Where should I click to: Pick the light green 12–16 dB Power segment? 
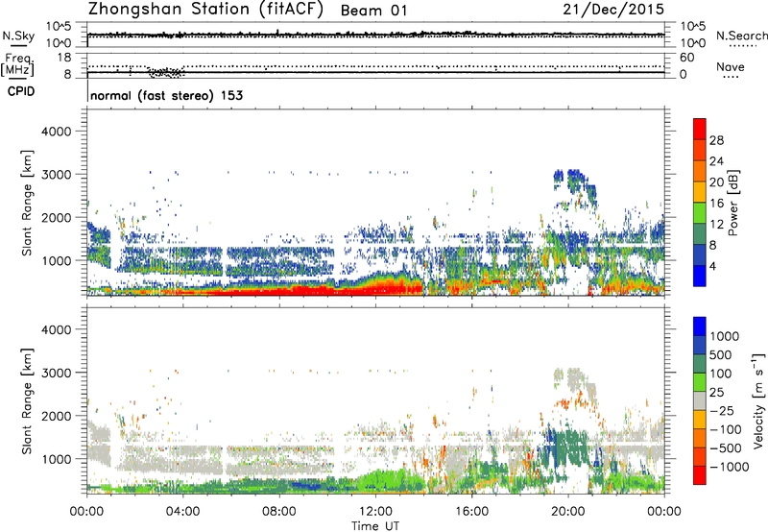tap(700, 213)
